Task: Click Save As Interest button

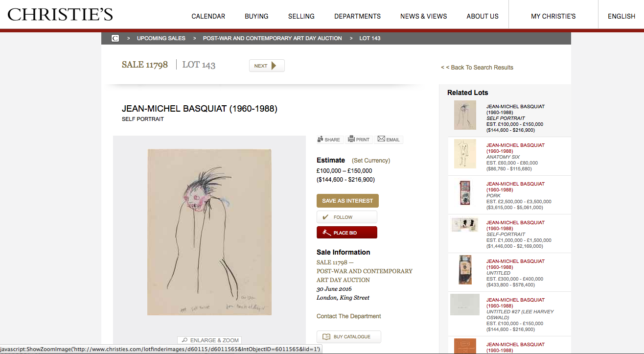Action: [x=347, y=201]
